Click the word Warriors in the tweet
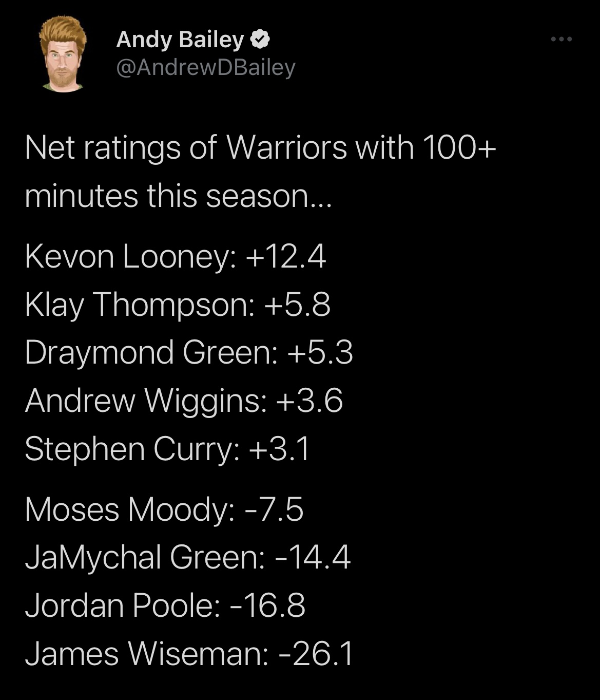 tap(287, 147)
